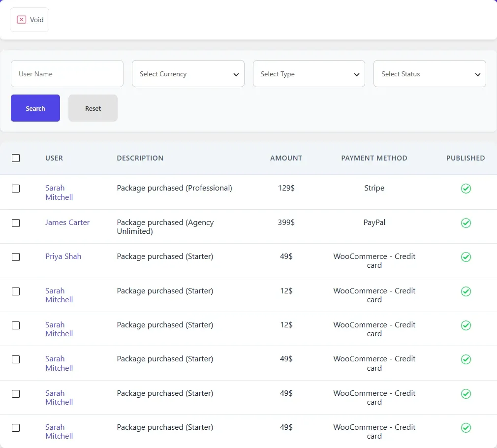Click 'Package purchased (Agency Unlimited)' description
Screen dimensions: 497x448
pos(165,226)
